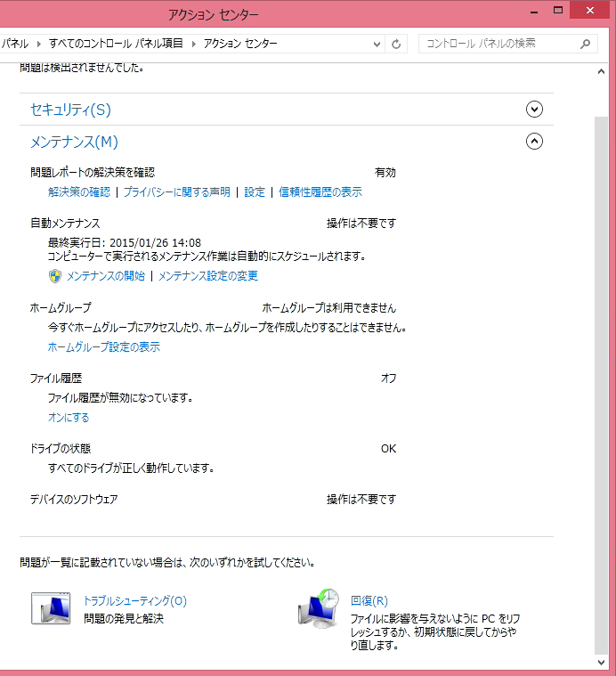
Task: Open プライバシーに関する声明 link
Action: [x=177, y=191]
